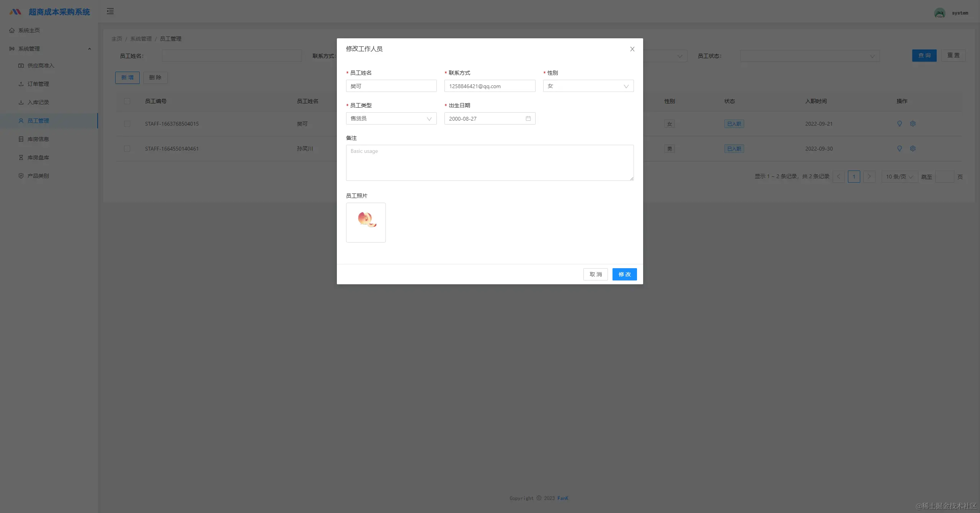Close the edit staff dialog with X
The height and width of the screenshot is (513, 980).
[632, 49]
